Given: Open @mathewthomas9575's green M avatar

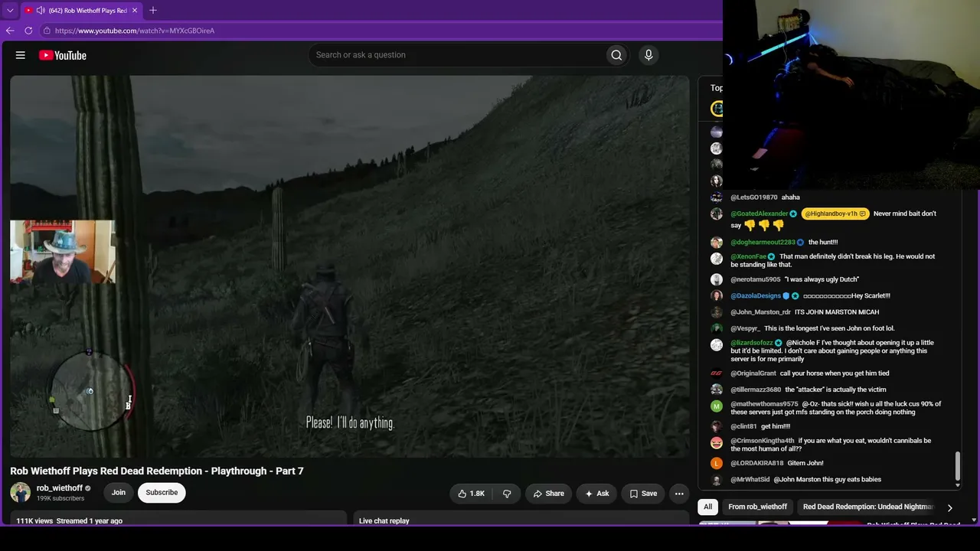Looking at the screenshot, I should click(717, 406).
